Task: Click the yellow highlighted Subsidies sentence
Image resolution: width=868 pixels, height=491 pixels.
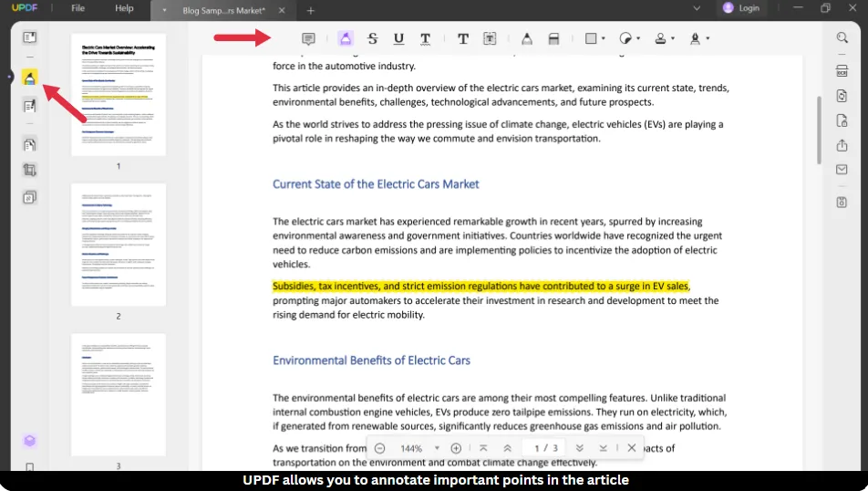Action: (x=481, y=287)
